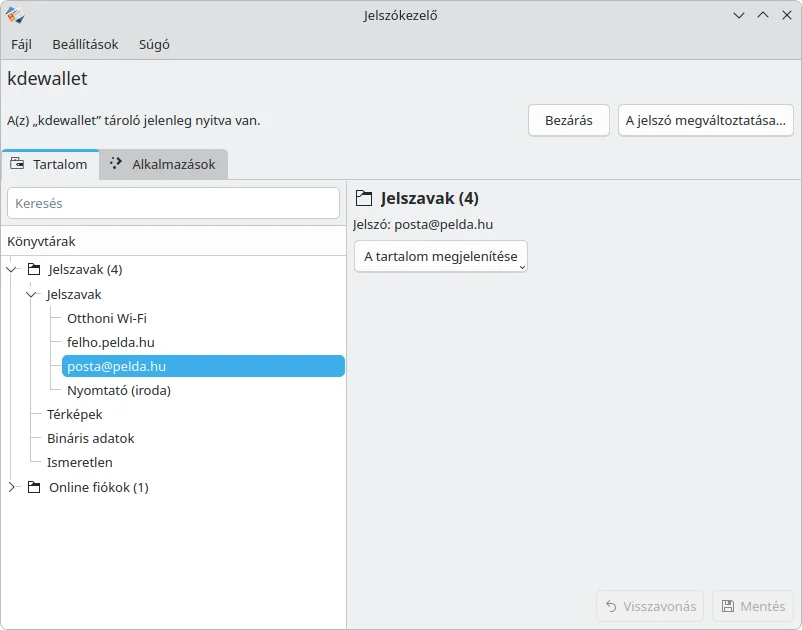Open the Beállítások menu
The height and width of the screenshot is (630, 802).
[x=85, y=44]
